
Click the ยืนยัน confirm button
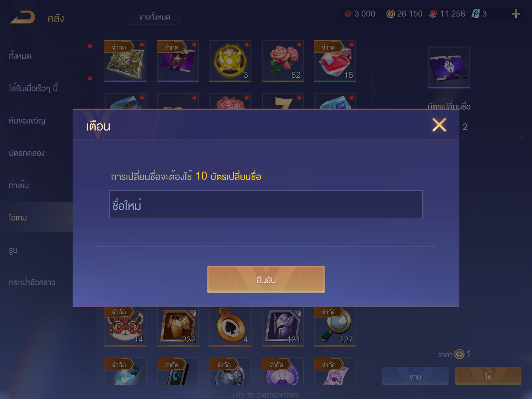coord(266,280)
